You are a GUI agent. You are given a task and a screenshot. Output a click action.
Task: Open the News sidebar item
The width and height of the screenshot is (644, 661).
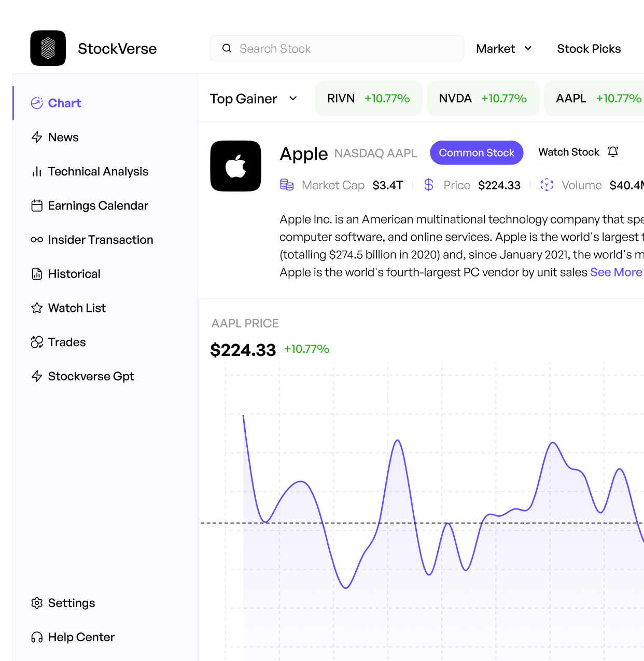tap(55, 137)
